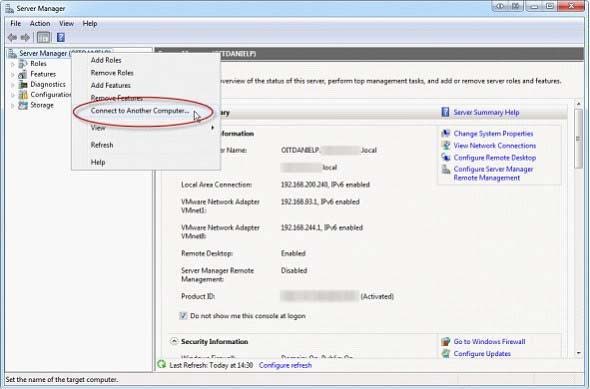The image size is (590, 389).
Task: Open Go to Windows Firewall link
Action: 489,342
